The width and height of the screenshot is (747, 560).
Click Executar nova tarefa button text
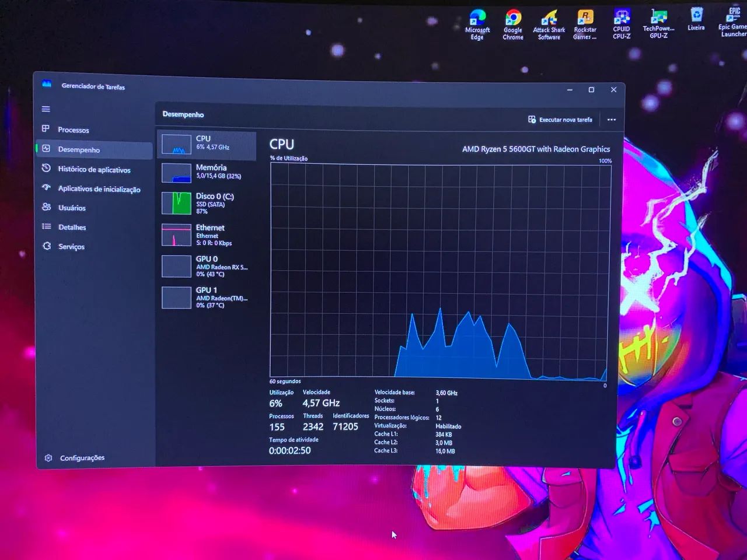(x=566, y=120)
